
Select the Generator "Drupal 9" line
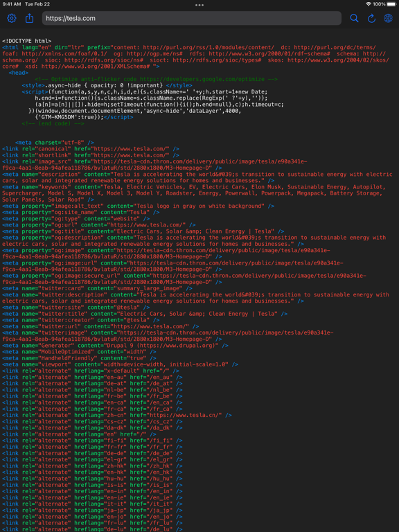[x=116, y=346]
